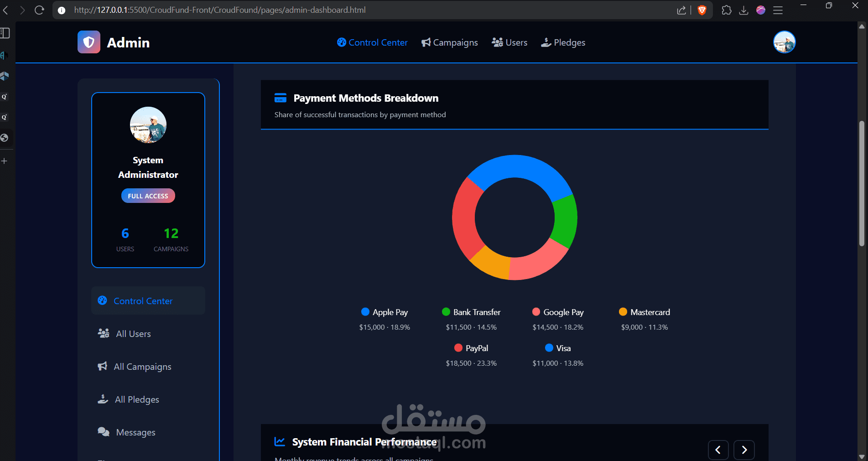This screenshot has height=461, width=868.
Task: View site information icon in address bar
Action: 62,10
